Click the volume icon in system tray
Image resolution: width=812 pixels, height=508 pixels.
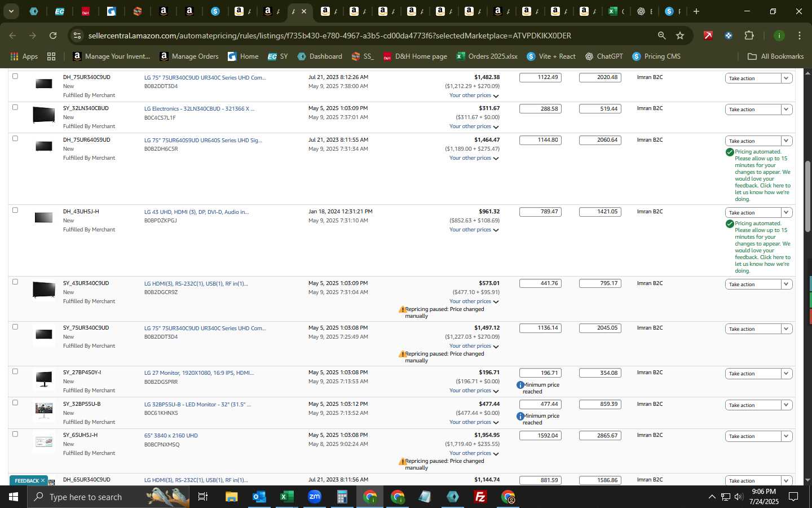pos(739,497)
